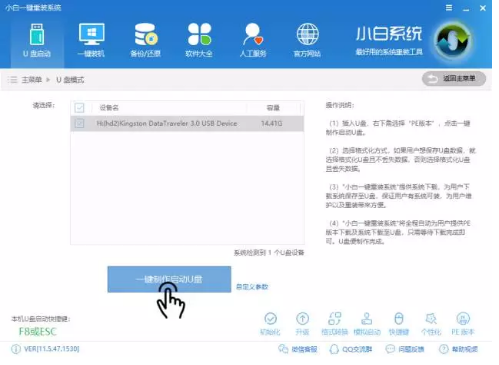The image size is (499, 365).
Task: Click the 快捷键 mouse icon
Action: [399, 319]
